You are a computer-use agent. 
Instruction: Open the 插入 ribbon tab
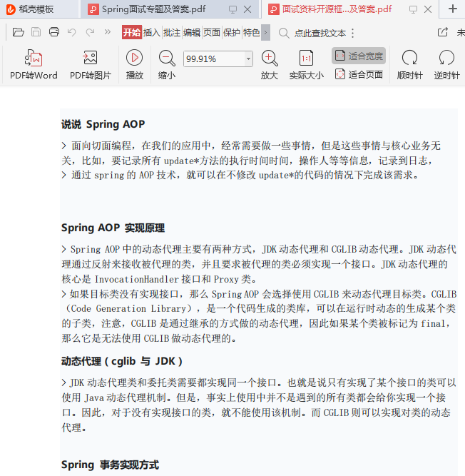[152, 33]
